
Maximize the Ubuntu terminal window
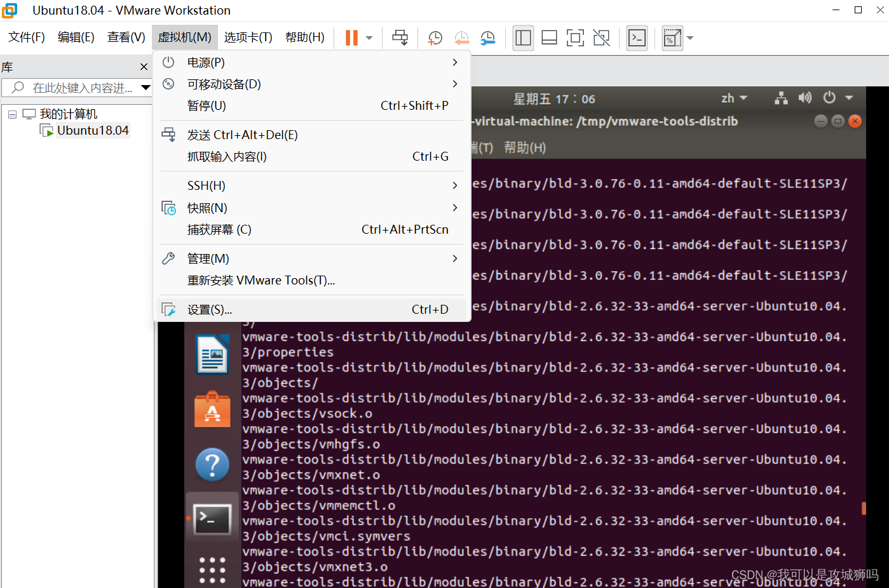[838, 121]
